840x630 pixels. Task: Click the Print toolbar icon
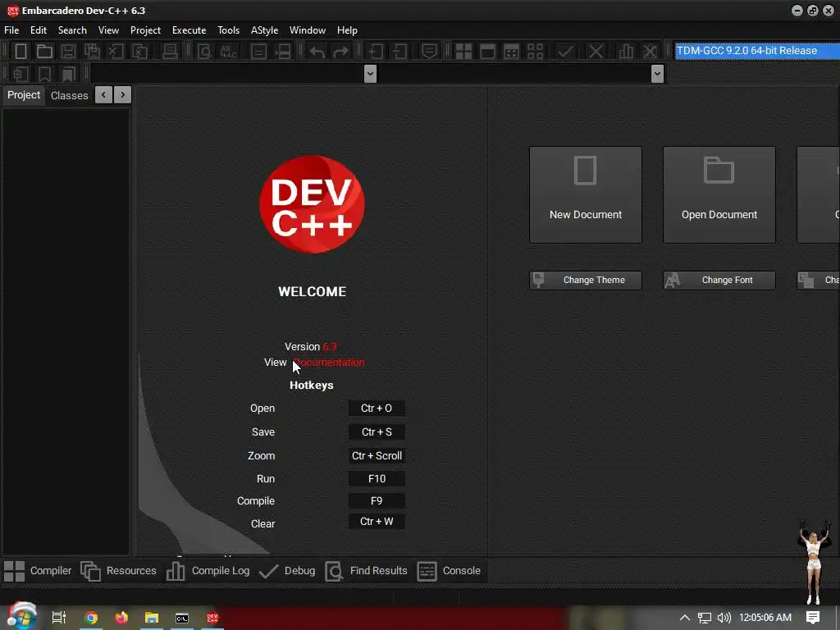(170, 52)
